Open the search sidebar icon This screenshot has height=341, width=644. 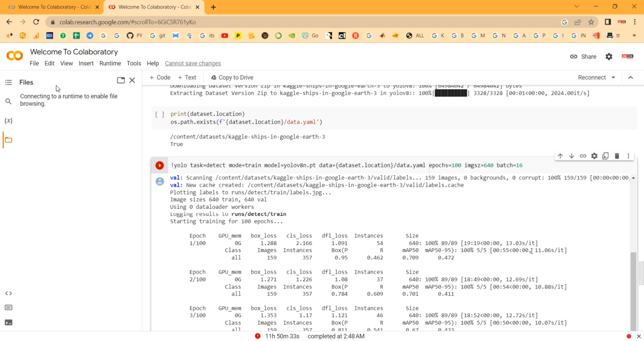(8, 101)
